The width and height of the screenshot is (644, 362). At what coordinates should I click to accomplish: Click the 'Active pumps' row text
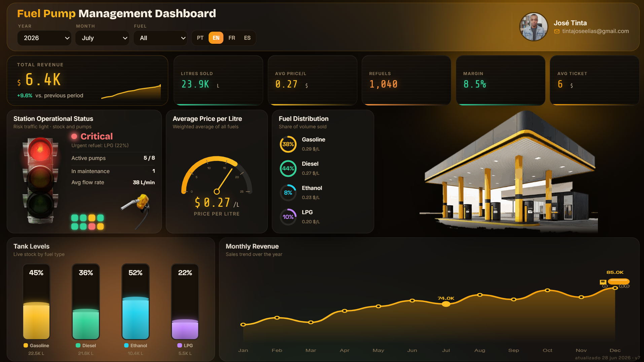(88, 158)
